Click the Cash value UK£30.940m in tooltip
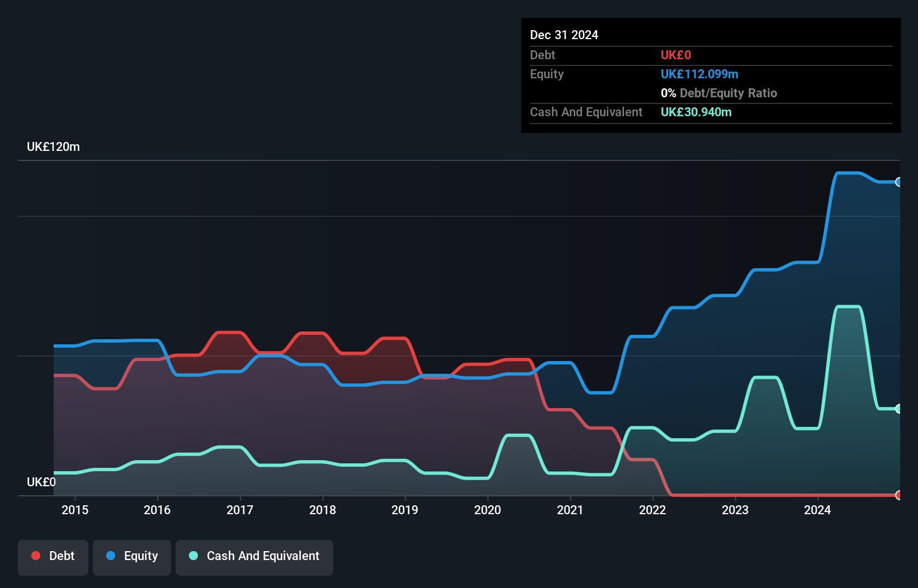Screen dimensions: 918x588 click(696, 112)
